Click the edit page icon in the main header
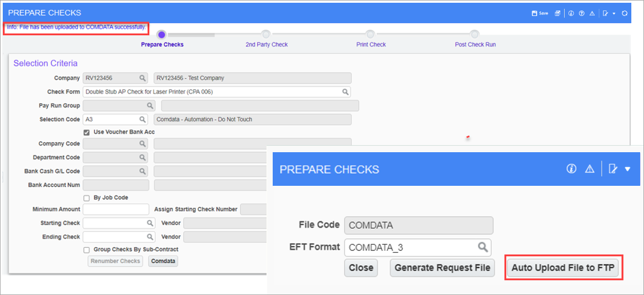Screen dimensions: 644x295 pyautogui.click(x=605, y=13)
